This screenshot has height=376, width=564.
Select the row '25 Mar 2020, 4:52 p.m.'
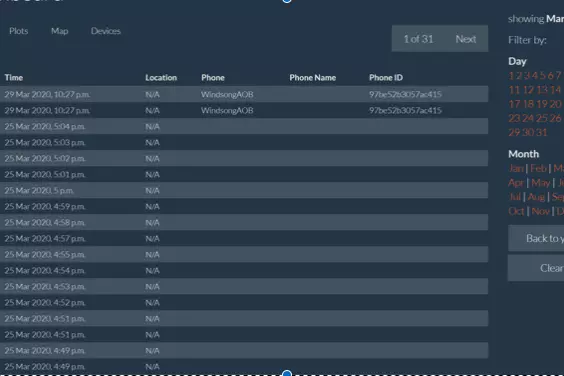coord(244,303)
